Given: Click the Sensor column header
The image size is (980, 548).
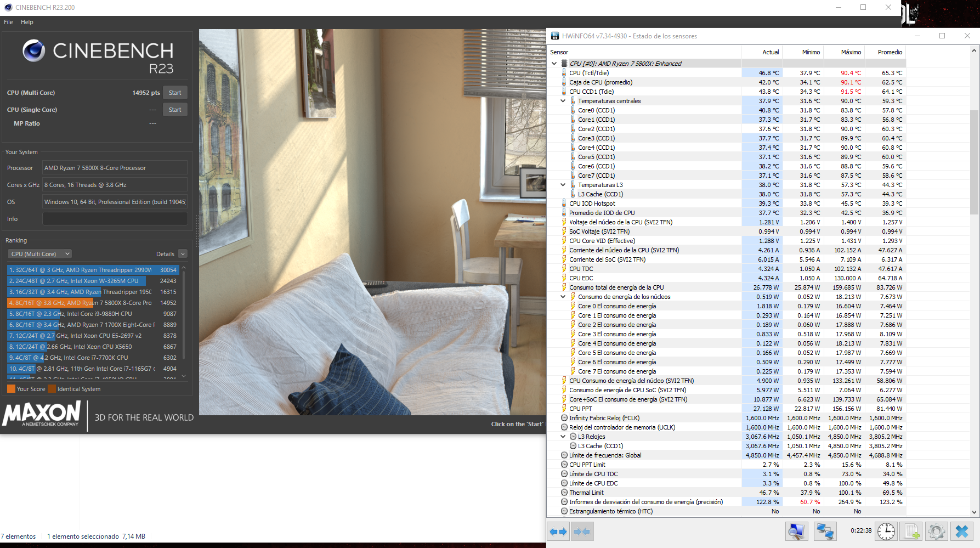Looking at the screenshot, I should tap(644, 52).
